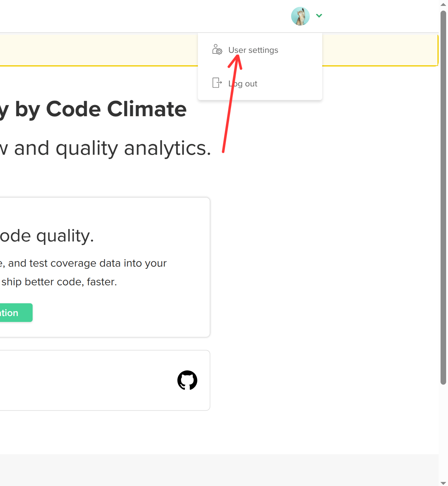Click the "test coverage data" description line

click(x=83, y=263)
